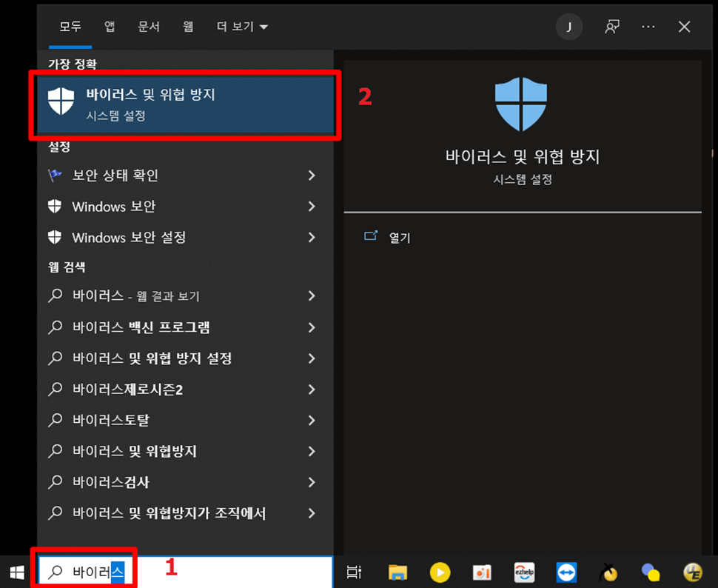This screenshot has width=718, height=588.
Task: Click shield icon beside Windows 보안 설정
Action: [x=55, y=238]
